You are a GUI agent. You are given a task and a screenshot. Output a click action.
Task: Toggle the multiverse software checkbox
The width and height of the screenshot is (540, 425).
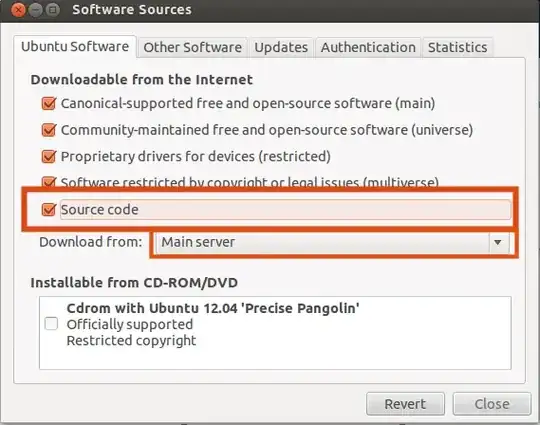(x=49, y=182)
